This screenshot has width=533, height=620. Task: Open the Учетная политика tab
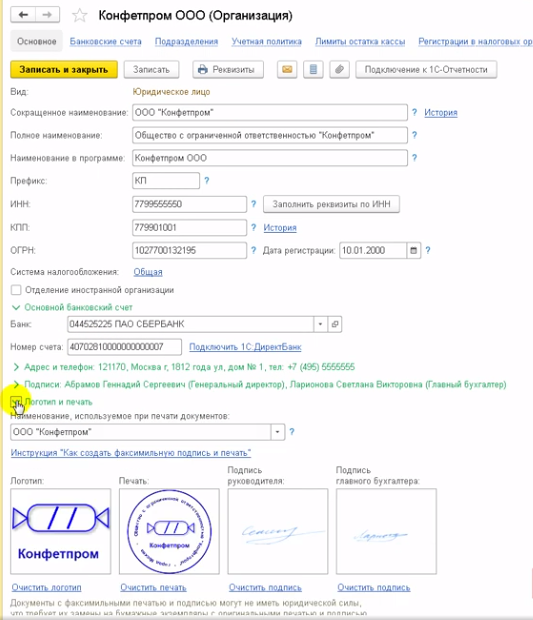click(x=266, y=42)
